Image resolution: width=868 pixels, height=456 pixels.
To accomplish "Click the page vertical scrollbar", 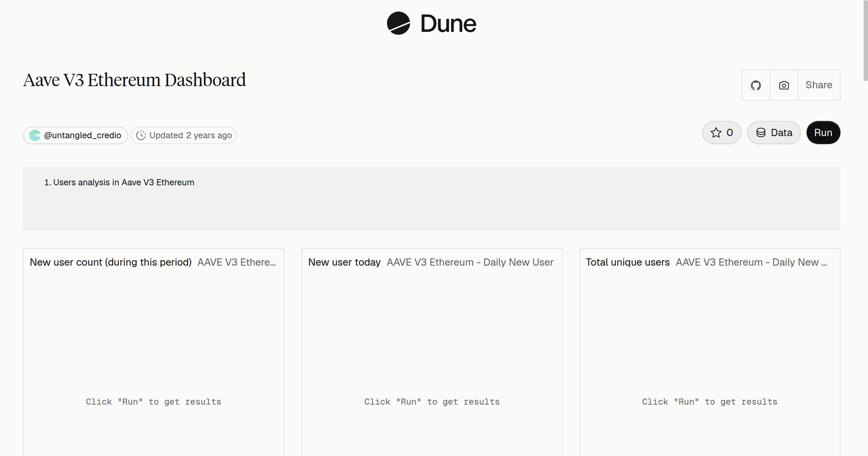I will 865,41.
